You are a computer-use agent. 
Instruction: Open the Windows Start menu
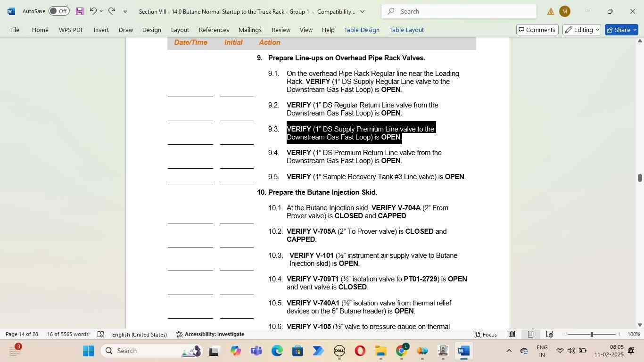coord(88,351)
